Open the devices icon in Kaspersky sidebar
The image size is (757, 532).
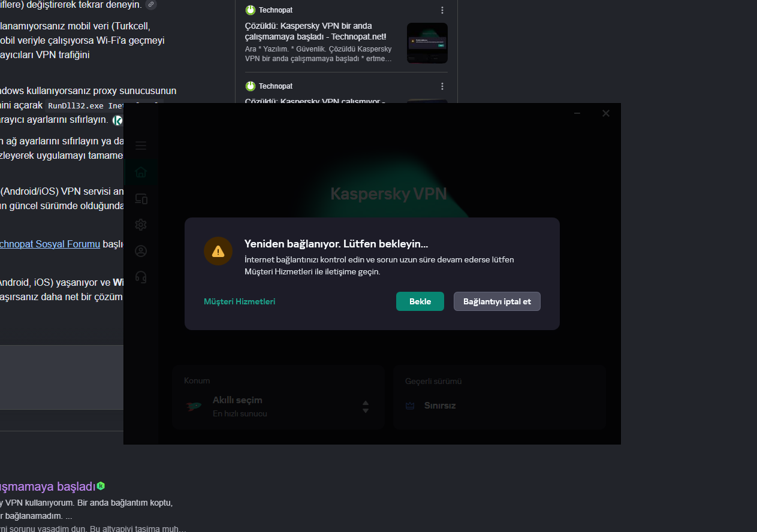[141, 199]
